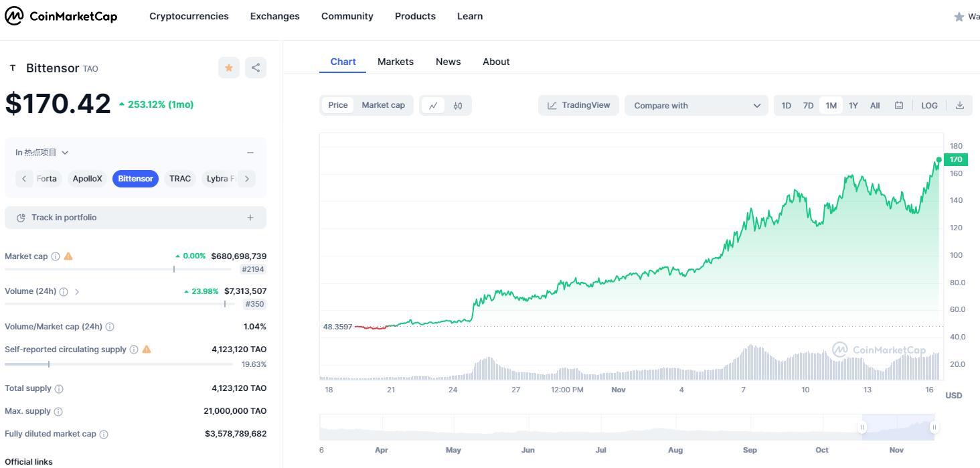
Task: Open the Exchanges menu in navigation
Action: click(x=274, y=16)
